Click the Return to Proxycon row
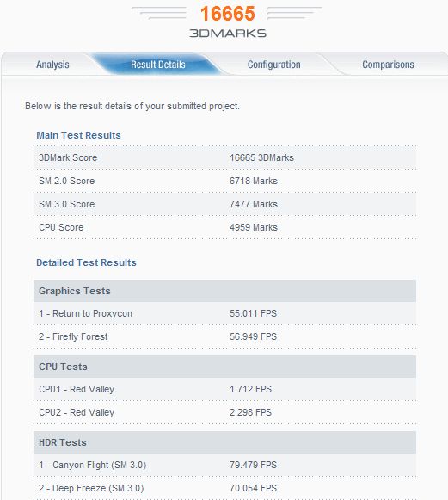 224,313
